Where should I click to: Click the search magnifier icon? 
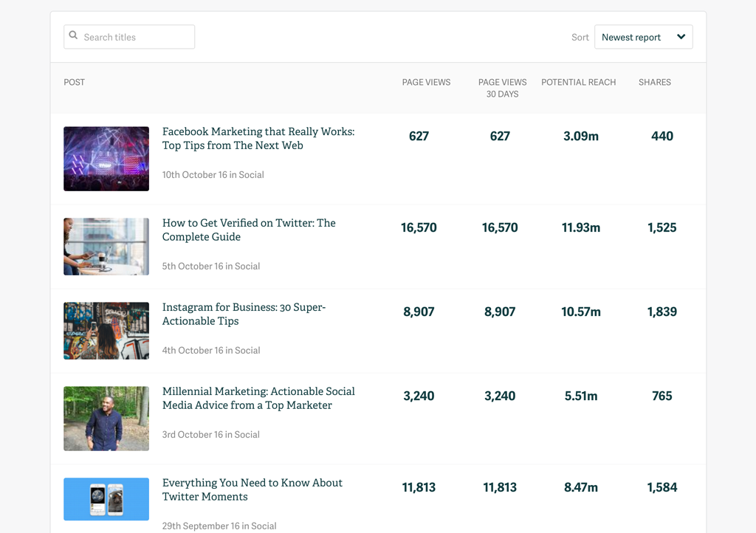(73, 35)
